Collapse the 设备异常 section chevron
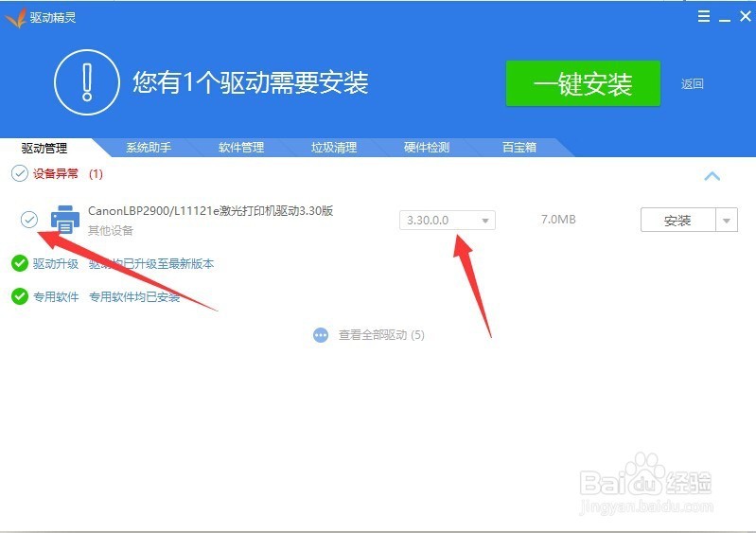The width and height of the screenshot is (756, 533). coord(712,176)
